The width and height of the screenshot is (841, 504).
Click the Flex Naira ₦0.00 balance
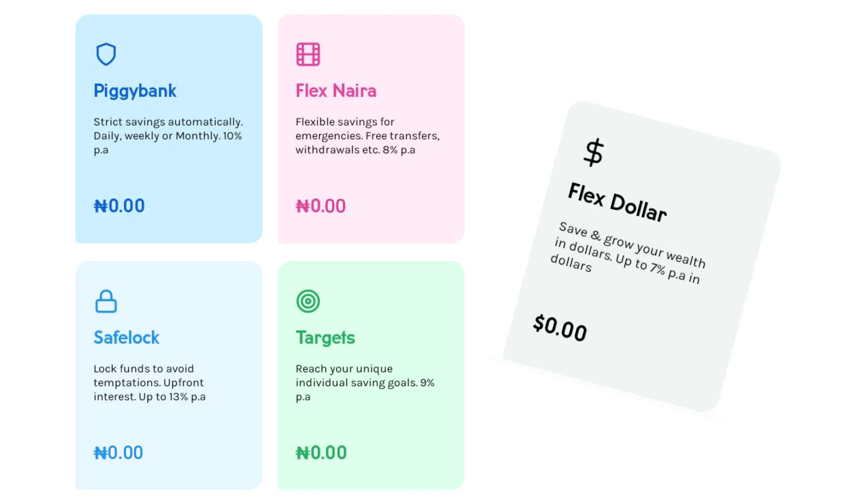[x=321, y=206]
